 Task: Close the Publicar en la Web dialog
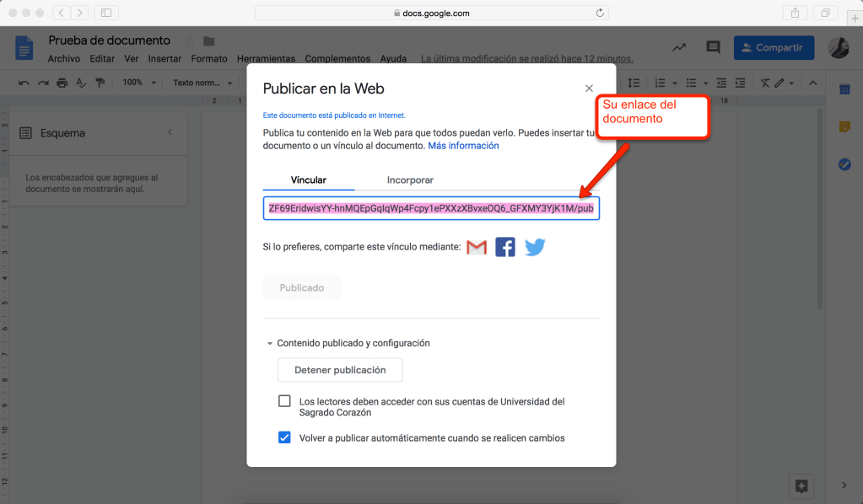589,88
